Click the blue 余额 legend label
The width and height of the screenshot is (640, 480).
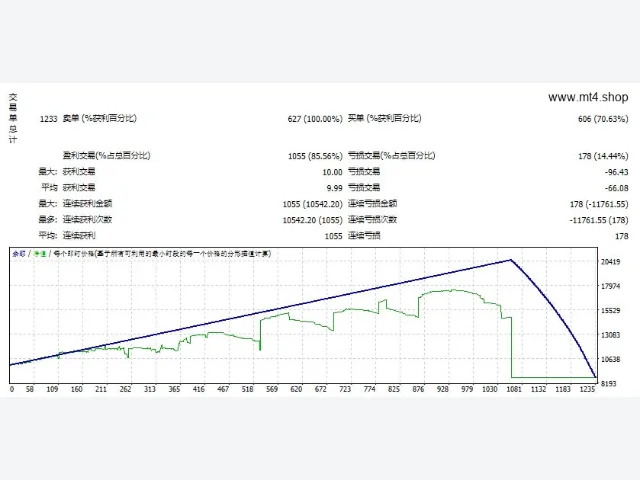(19, 253)
